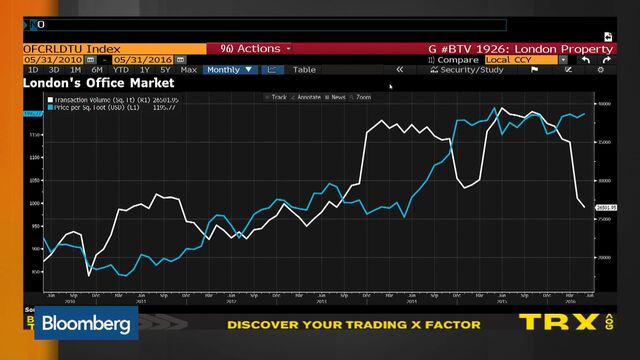The width and height of the screenshot is (640, 360).
Task: Open the Security/Study button
Action: 467,70
